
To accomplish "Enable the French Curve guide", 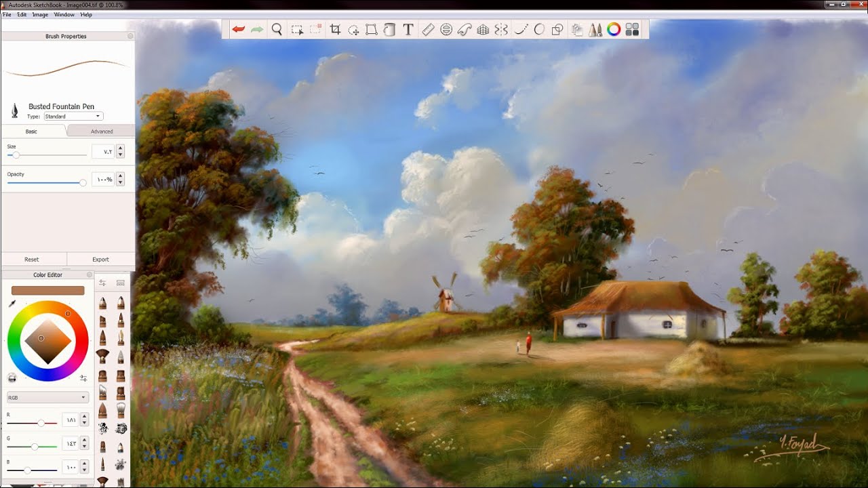I will point(465,29).
